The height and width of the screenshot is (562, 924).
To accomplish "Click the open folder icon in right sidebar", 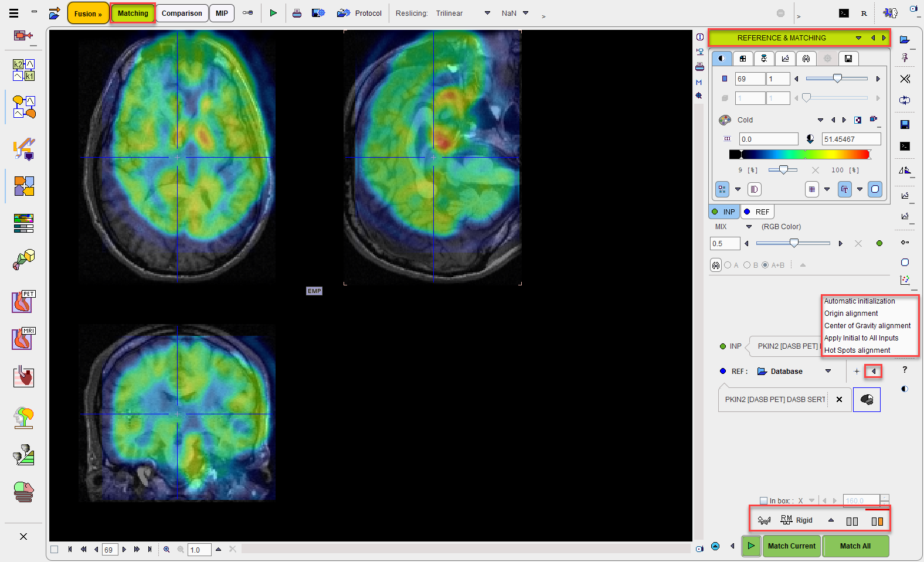I will (905, 39).
